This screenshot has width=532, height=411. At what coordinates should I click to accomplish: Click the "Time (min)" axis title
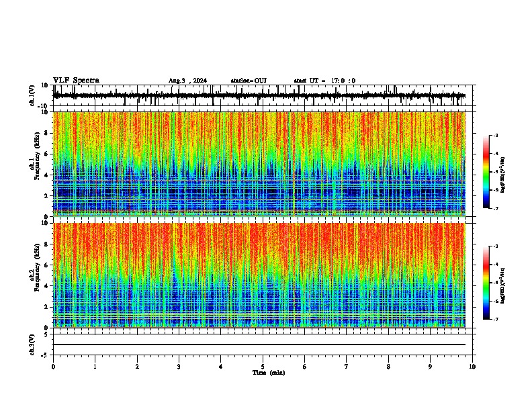click(269, 373)
